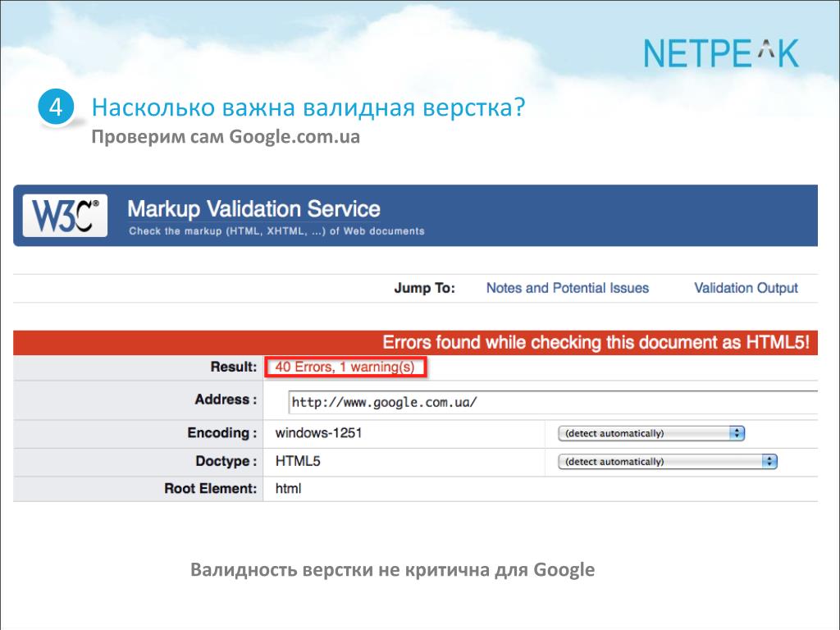Open the Encoding detect automatically dropdown
The width and height of the screenshot is (840, 630).
pos(651,433)
